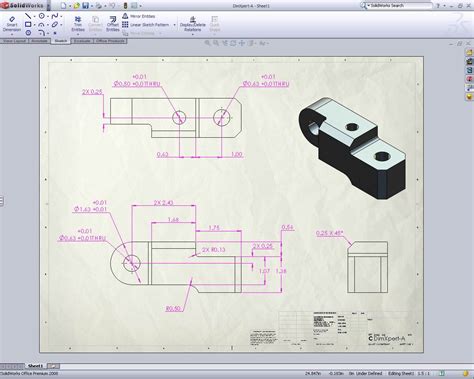
Task: Expand the Display/Delete Relations dropdown arrow
Action: [x=193, y=34]
